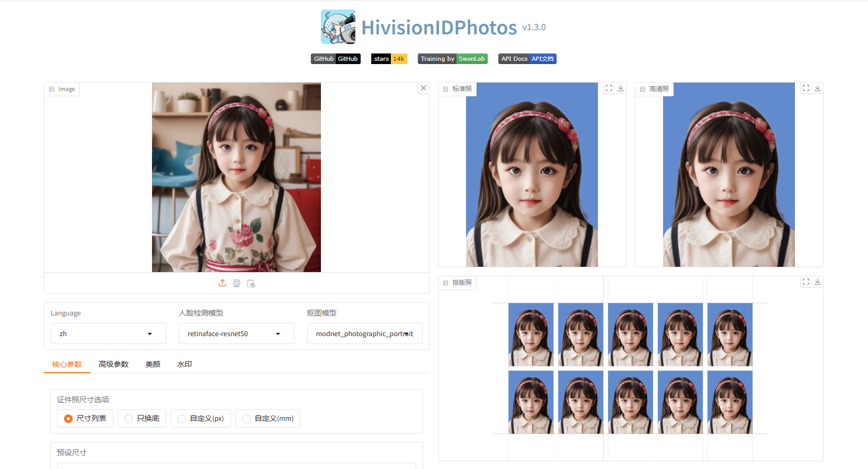
Task: Open the GitHub badge link
Action: tap(336, 59)
